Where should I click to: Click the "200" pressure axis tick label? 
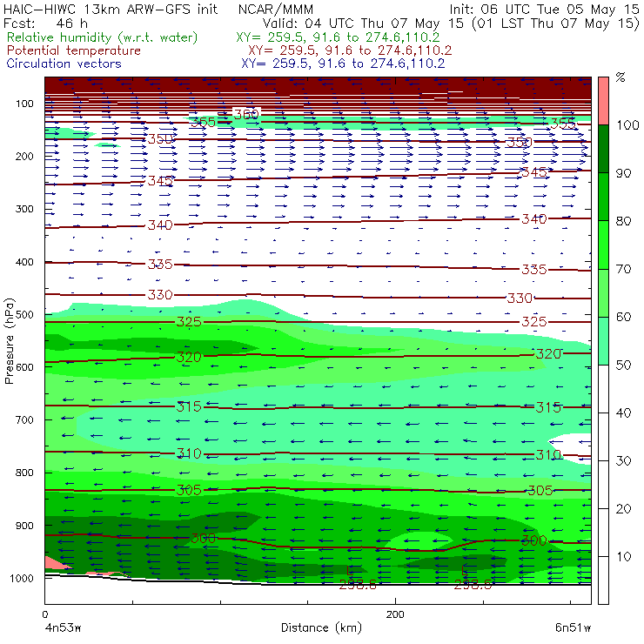pos(24,156)
